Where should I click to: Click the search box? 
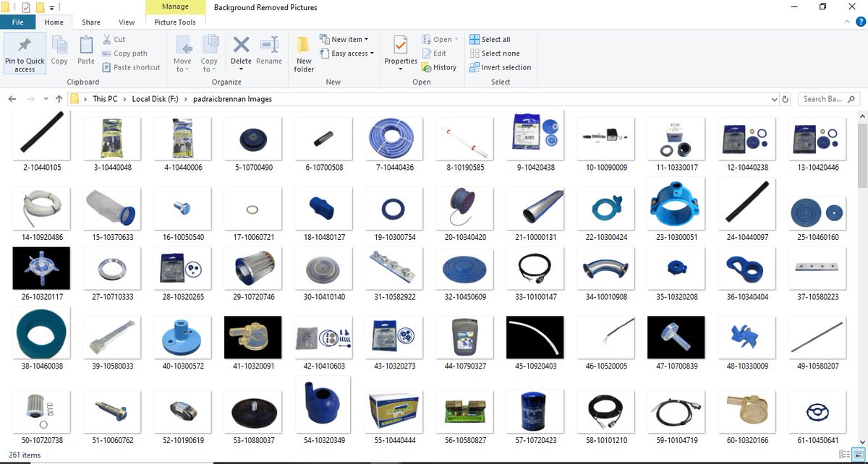tap(829, 99)
